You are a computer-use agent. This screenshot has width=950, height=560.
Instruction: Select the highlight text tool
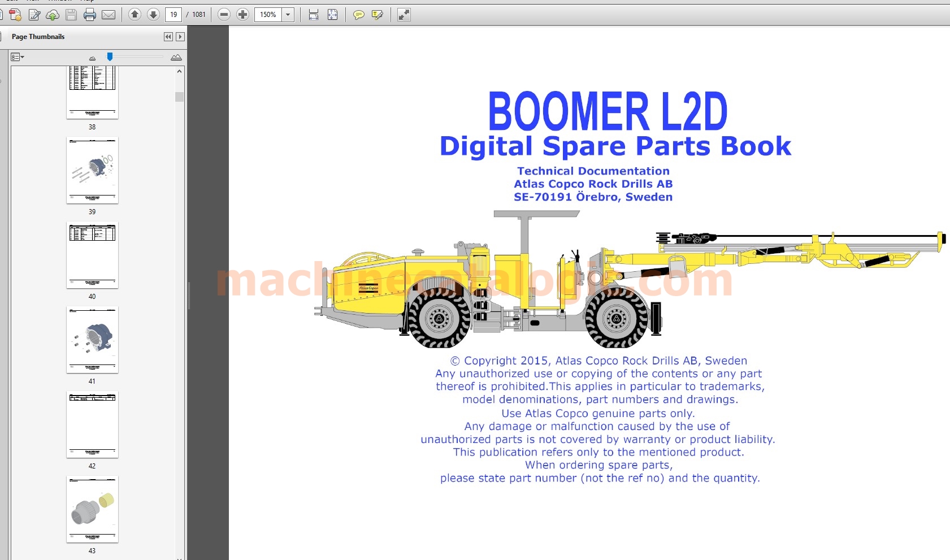[377, 15]
